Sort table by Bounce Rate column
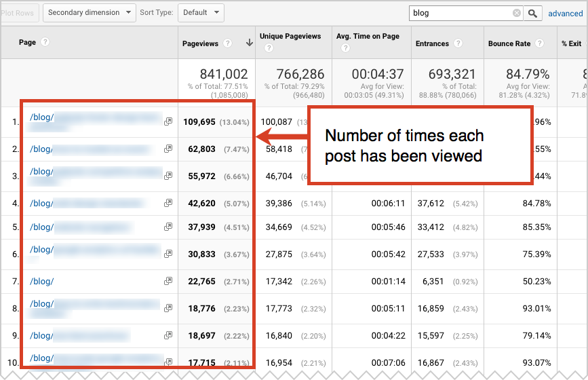Image resolution: width=588 pixels, height=380 pixels. click(509, 43)
